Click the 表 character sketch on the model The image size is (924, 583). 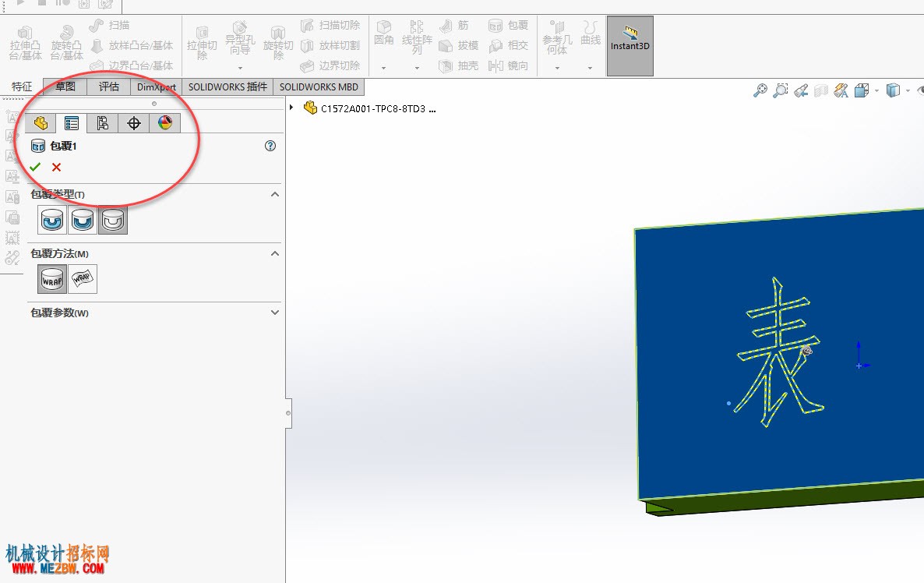pos(779,352)
